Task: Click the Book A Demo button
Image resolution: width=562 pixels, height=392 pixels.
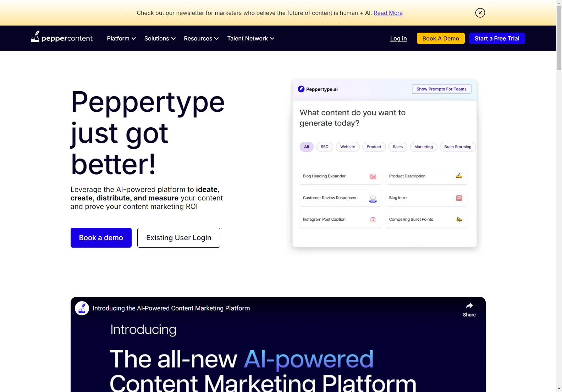Action: pos(441,38)
